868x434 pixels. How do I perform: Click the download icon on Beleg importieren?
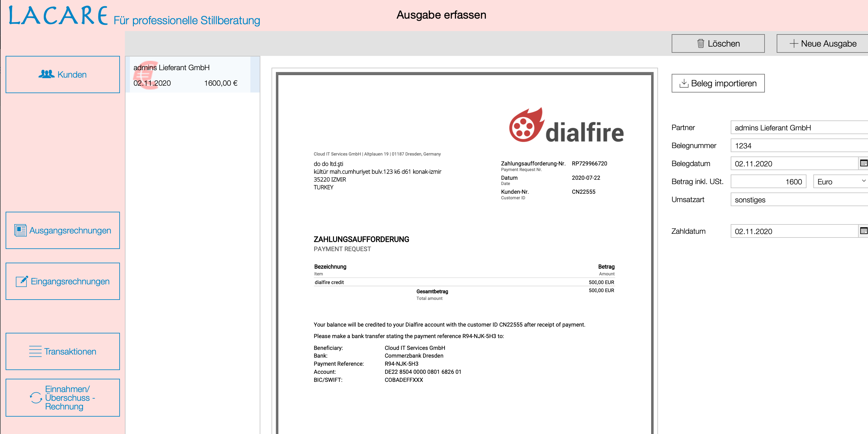click(x=684, y=83)
